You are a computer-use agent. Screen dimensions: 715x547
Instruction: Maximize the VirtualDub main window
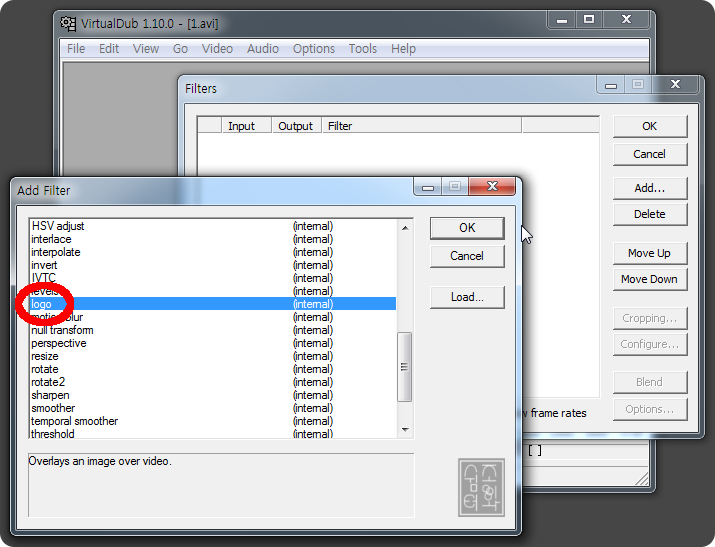tap(589, 20)
